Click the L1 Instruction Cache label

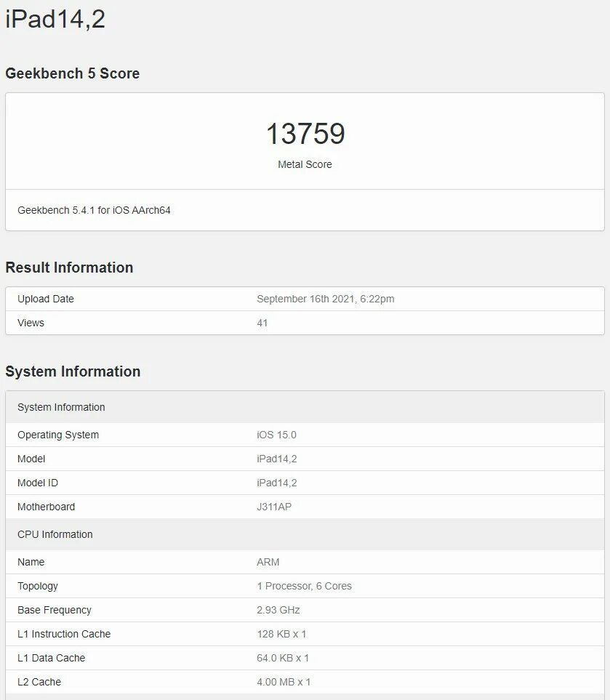point(64,634)
